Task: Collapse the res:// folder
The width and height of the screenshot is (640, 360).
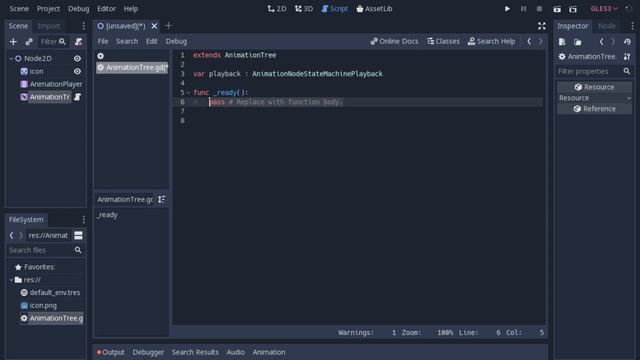Action: [x=11, y=280]
